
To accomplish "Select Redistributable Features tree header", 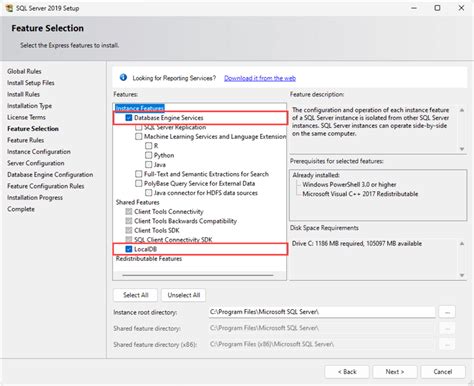I will point(149,258).
